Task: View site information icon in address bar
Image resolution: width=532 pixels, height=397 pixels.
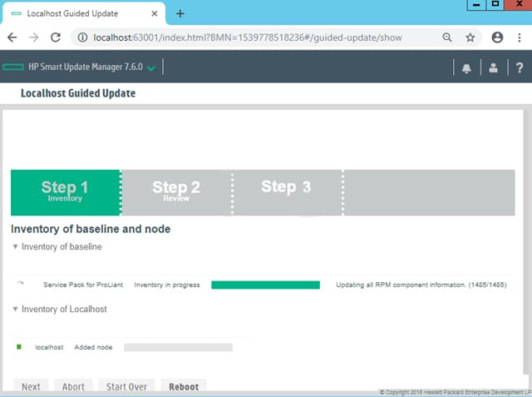Action: 82,37
